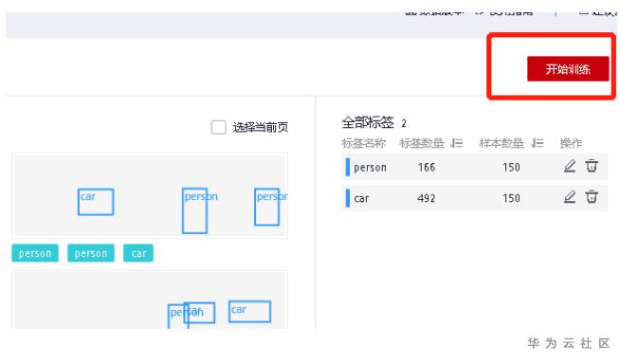Click the 开始训练 start training button
620x364 pixels.
(x=568, y=69)
